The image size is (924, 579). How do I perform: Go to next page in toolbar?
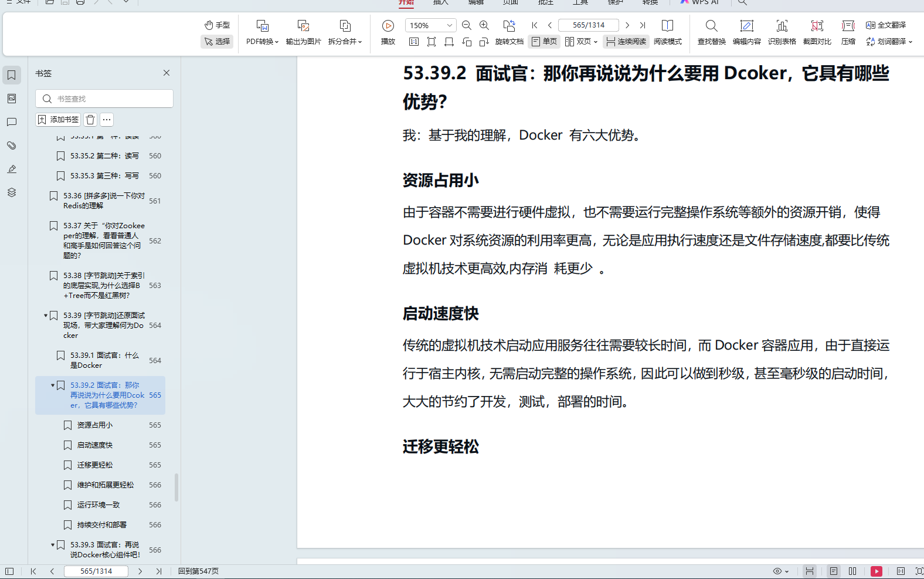coord(627,25)
